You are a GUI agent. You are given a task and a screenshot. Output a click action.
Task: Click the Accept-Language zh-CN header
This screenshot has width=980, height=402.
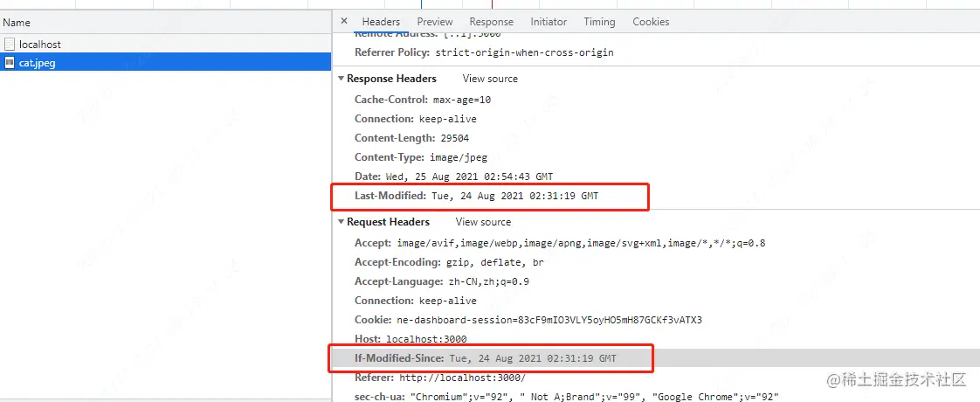click(442, 281)
